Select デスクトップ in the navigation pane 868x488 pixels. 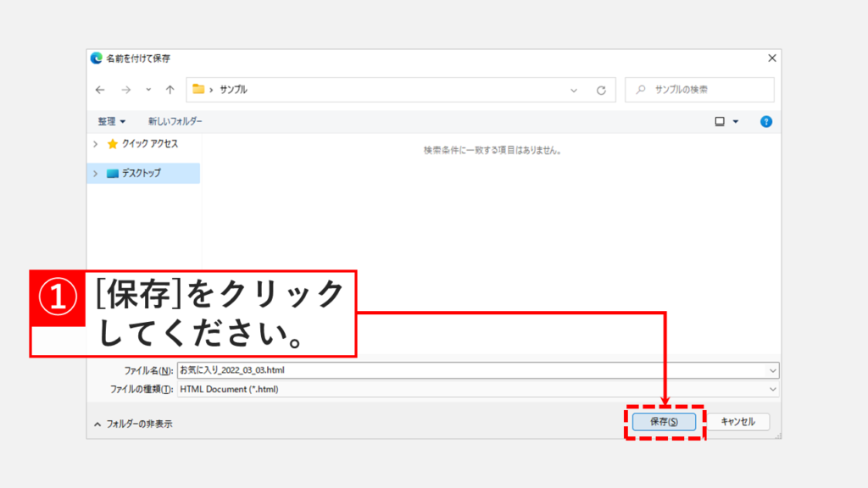141,173
